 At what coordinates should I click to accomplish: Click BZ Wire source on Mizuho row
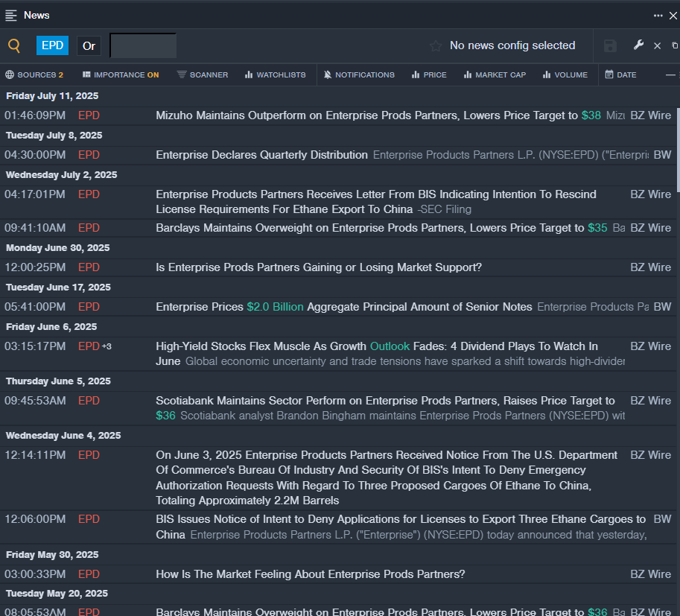coord(650,115)
